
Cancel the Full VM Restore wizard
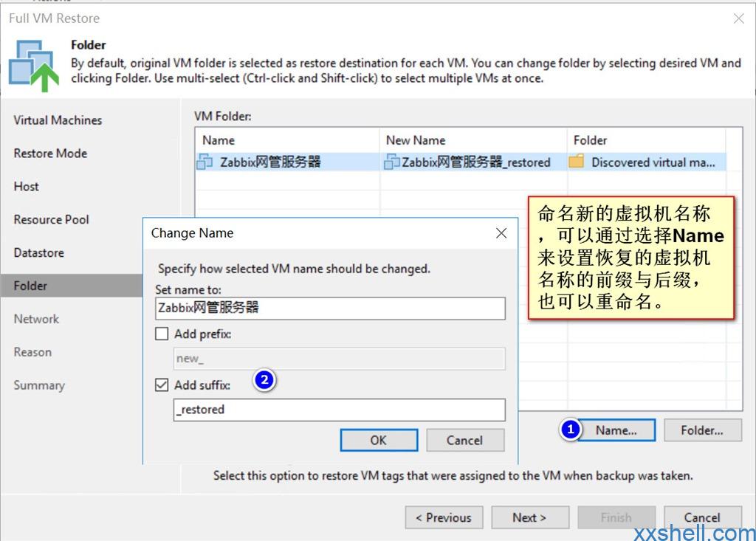coord(703,518)
